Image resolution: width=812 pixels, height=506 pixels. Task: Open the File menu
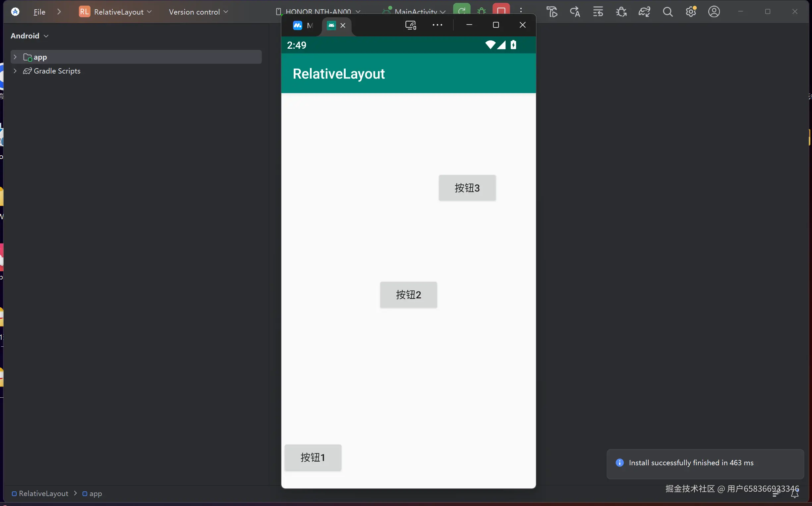(39, 12)
